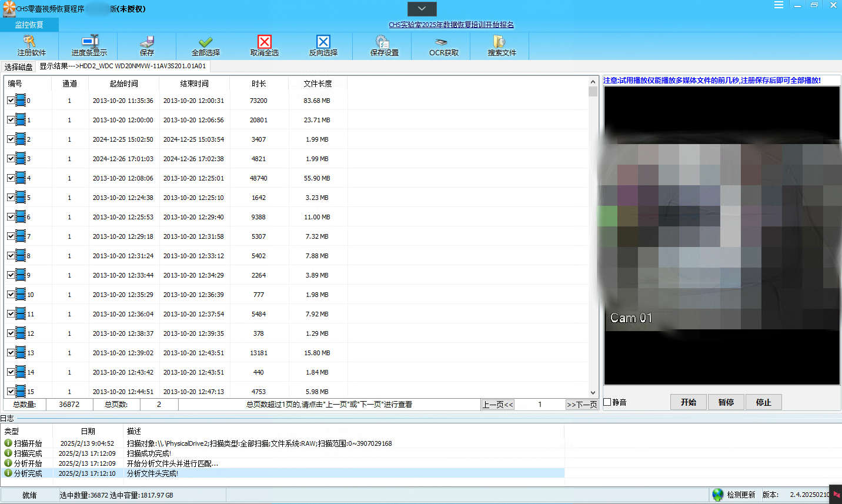Viewport: 842px width, 504px height.
Task: Uncheck the checkbox for row 10
Action: [11, 294]
